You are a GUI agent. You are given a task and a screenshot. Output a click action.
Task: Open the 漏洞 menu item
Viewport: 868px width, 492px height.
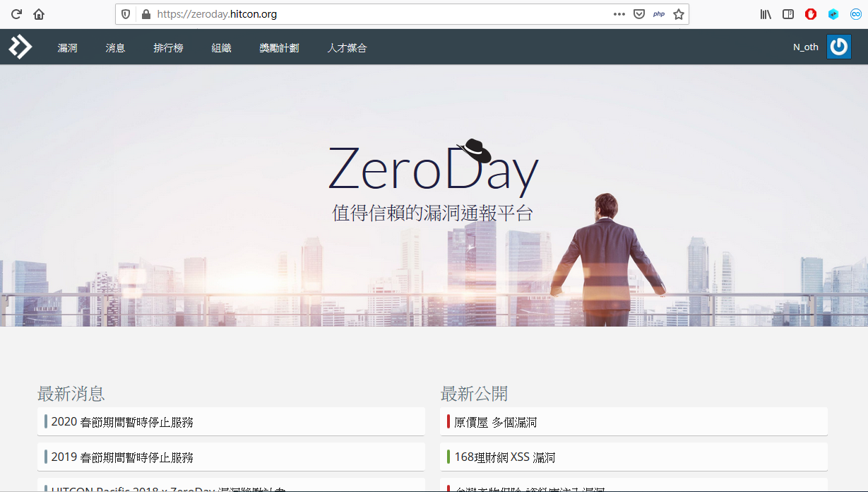68,48
